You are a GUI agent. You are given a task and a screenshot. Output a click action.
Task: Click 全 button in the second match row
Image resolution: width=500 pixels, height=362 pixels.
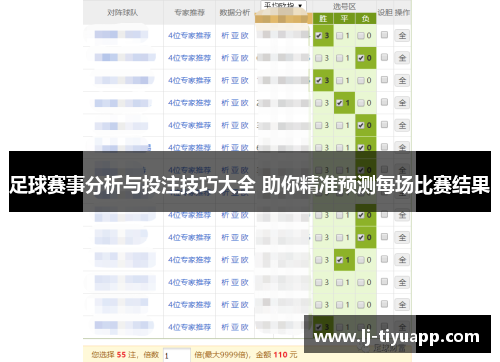[402, 58]
